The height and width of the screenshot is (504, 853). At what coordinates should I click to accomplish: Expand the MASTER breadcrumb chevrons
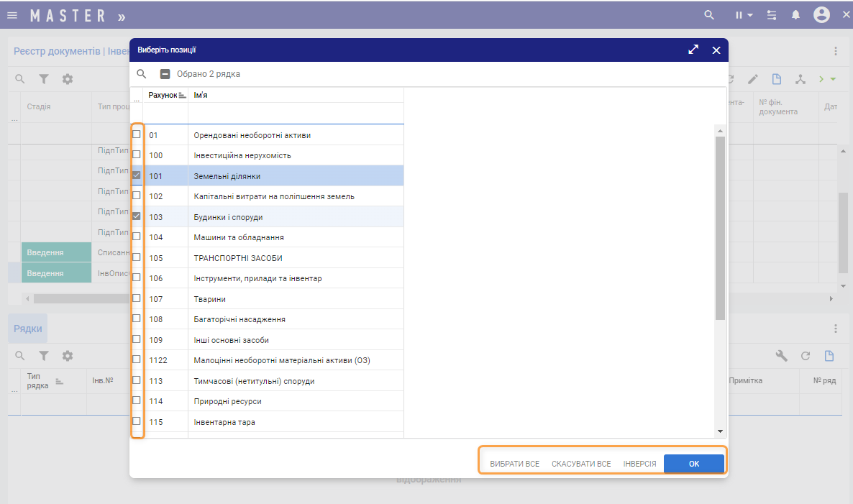[122, 16]
